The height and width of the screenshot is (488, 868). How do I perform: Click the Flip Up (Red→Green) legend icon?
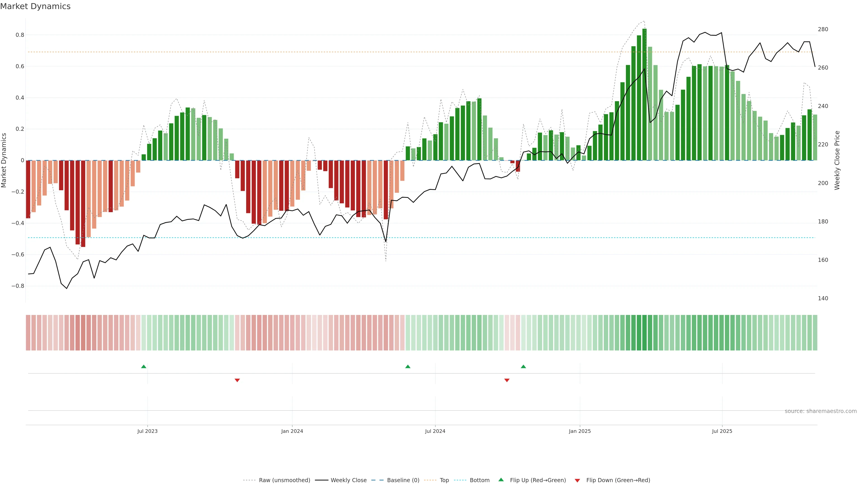(501, 480)
